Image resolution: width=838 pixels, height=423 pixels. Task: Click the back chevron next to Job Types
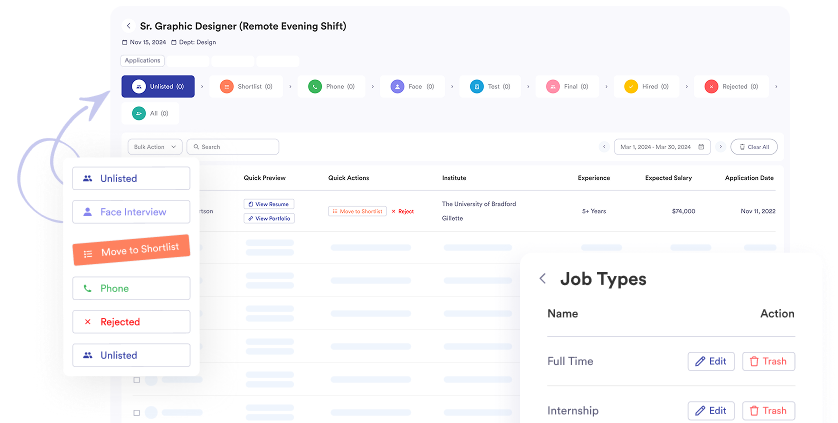542,280
